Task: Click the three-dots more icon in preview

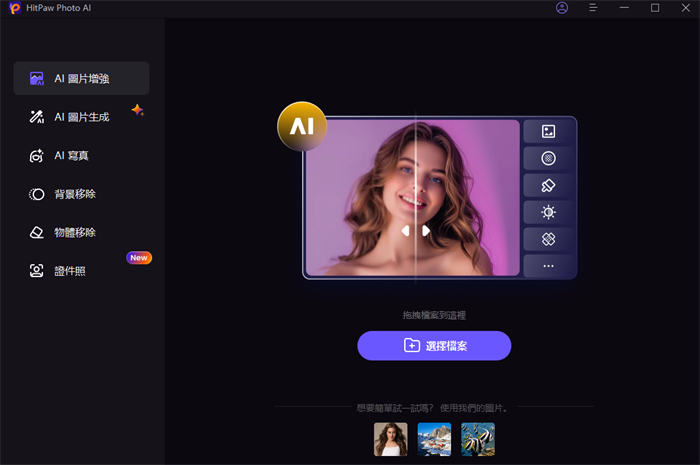Action: pos(548,266)
